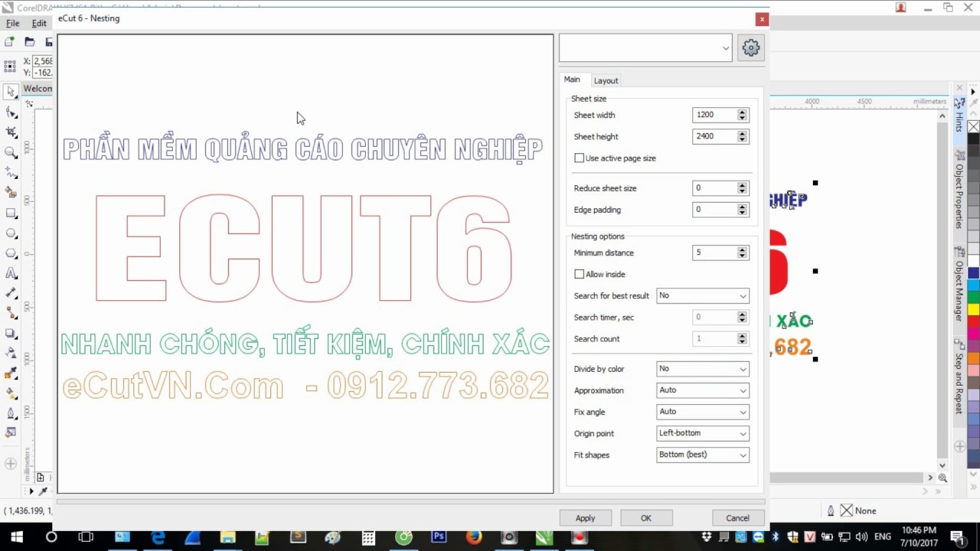
Task: Pick the orange swatch in color palette
Action: point(973,357)
